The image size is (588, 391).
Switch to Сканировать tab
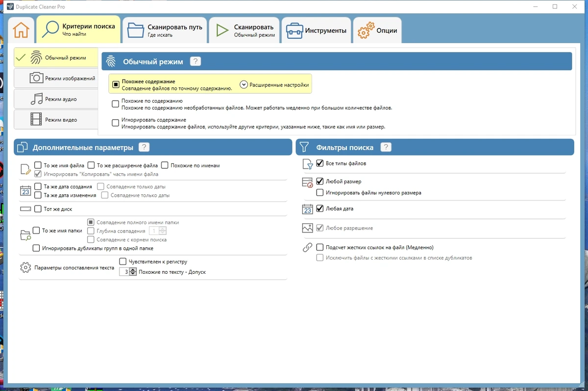[x=245, y=30]
